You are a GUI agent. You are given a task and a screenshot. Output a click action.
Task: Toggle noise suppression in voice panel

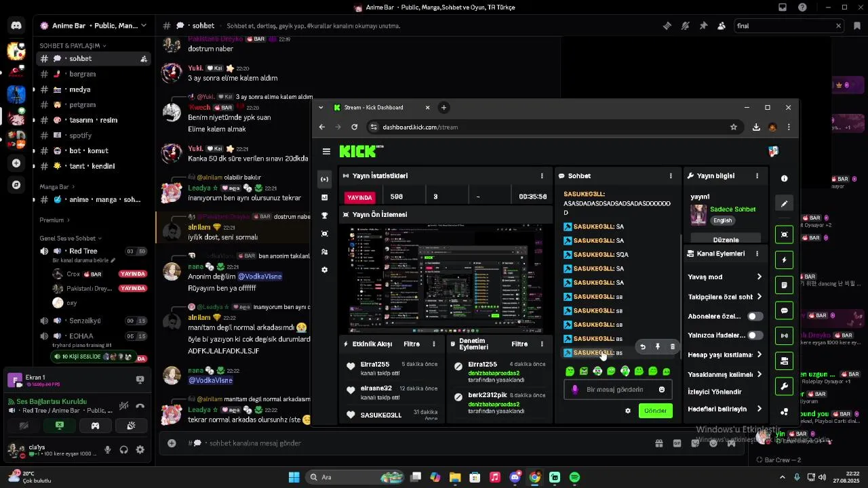123,406
